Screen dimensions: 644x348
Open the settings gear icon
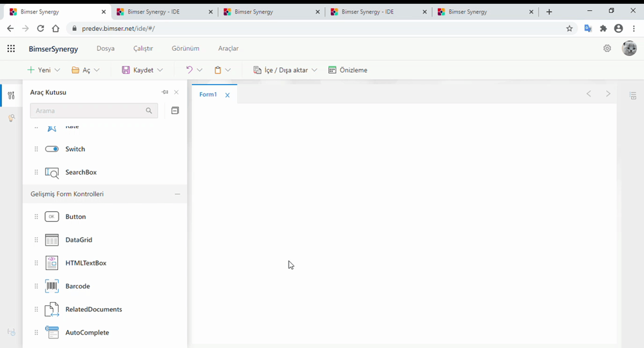coord(607,48)
